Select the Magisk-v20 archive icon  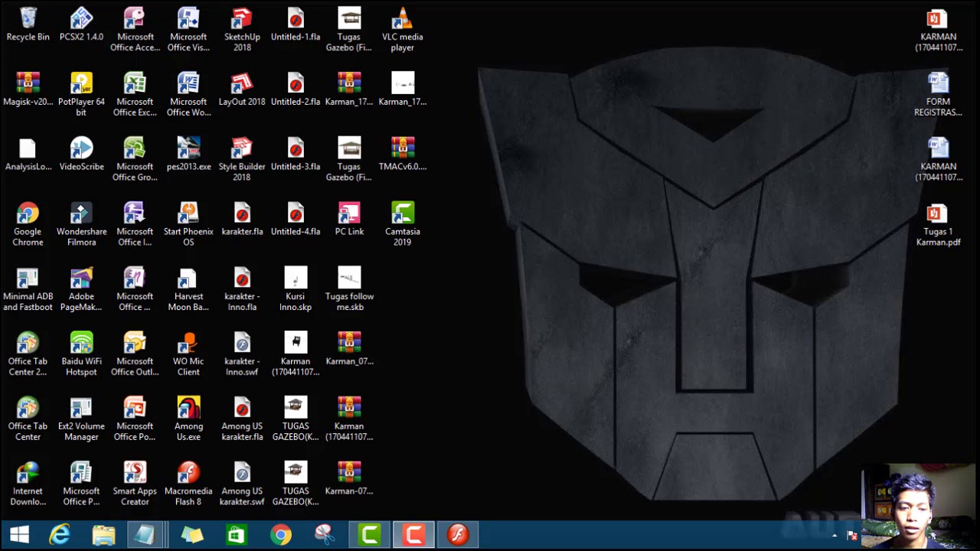(28, 90)
